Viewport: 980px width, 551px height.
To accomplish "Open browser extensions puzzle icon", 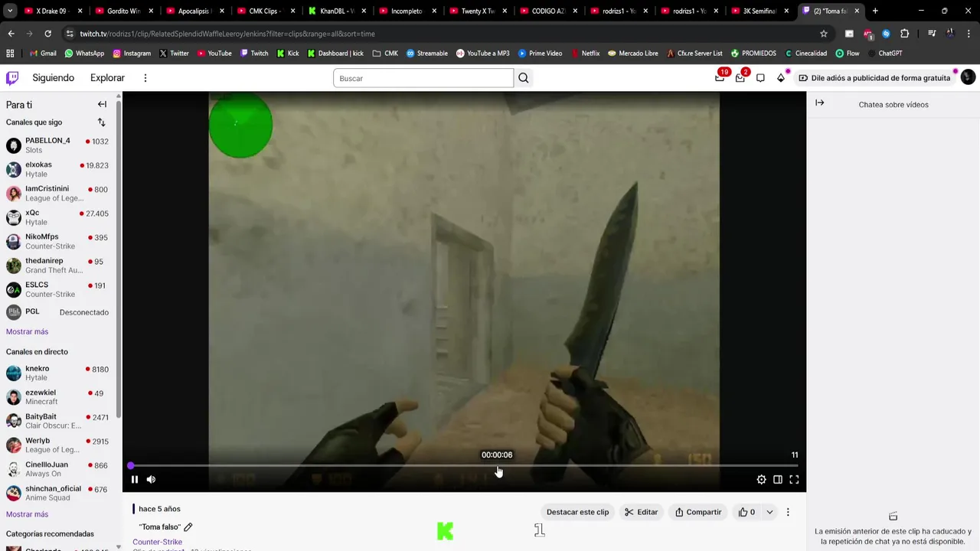I will tap(905, 34).
